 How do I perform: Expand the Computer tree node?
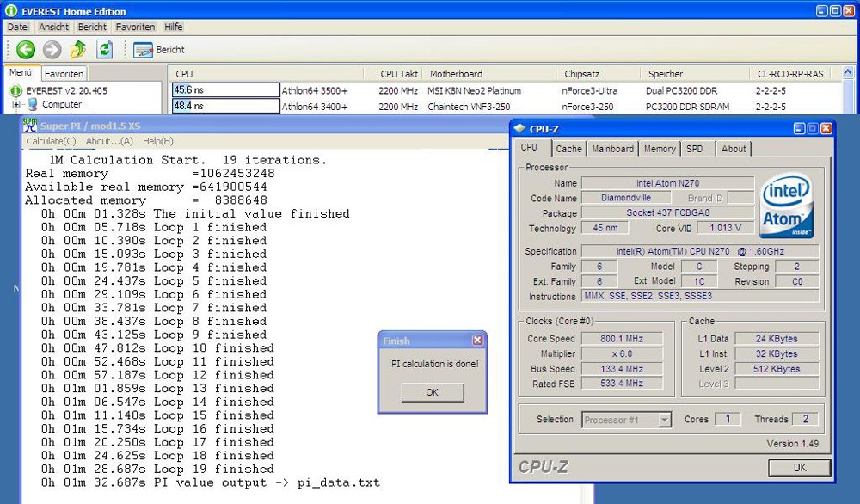(x=16, y=104)
